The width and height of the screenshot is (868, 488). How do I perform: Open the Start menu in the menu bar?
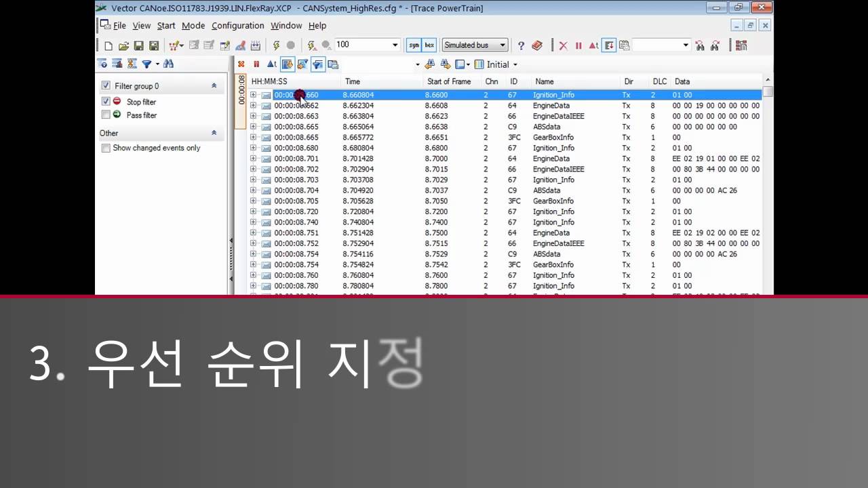166,26
